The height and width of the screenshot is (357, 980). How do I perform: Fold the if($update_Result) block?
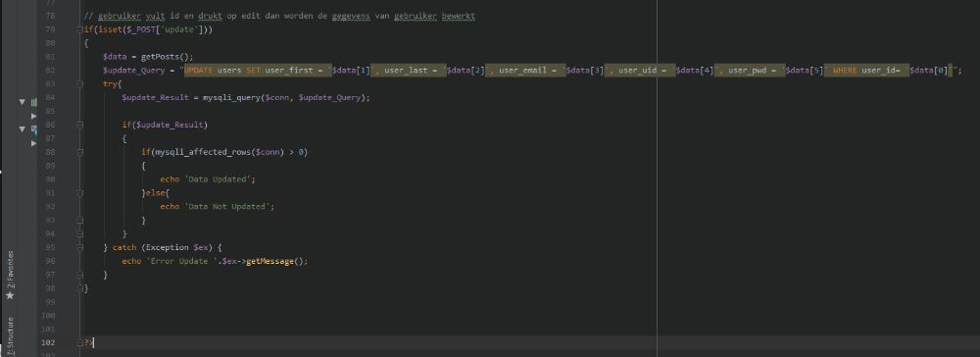coord(79,125)
